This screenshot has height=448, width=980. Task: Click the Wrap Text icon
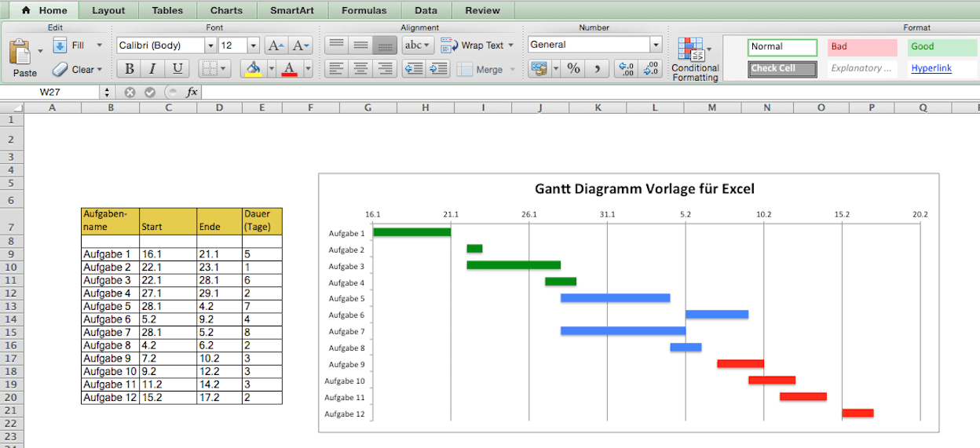[448, 46]
